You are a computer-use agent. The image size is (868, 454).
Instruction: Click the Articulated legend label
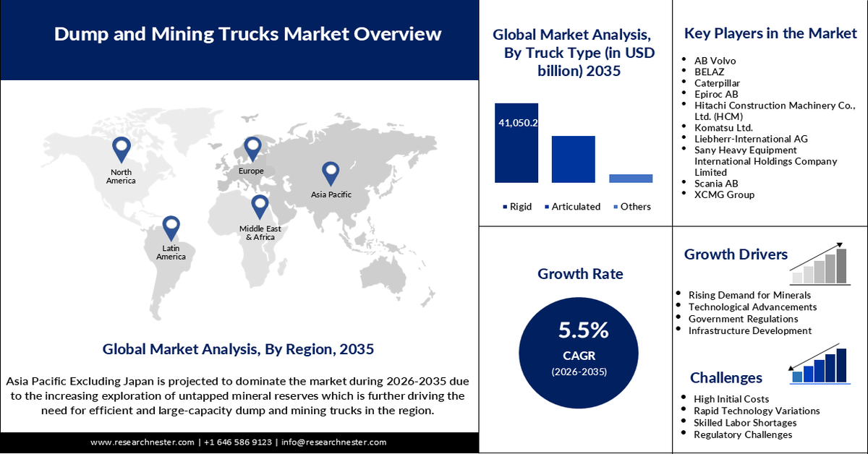[x=576, y=207]
